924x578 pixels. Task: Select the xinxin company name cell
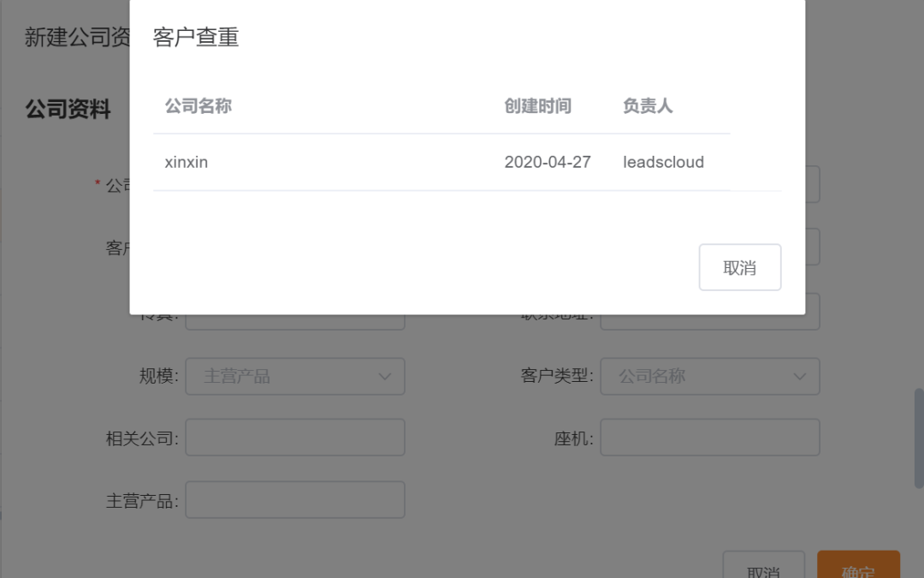(187, 162)
